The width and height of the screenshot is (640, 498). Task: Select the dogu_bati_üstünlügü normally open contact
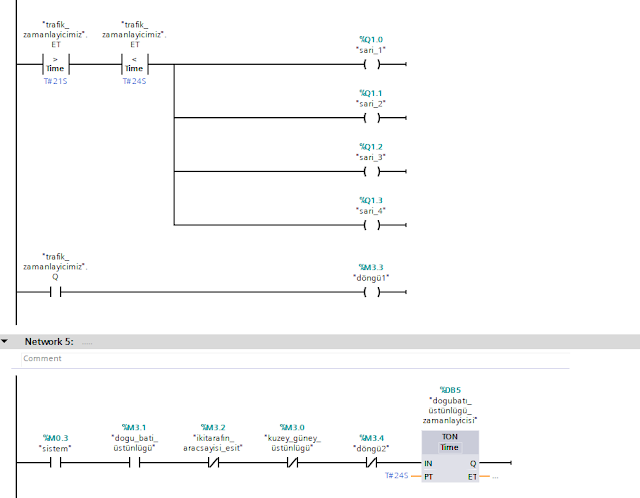point(135,462)
